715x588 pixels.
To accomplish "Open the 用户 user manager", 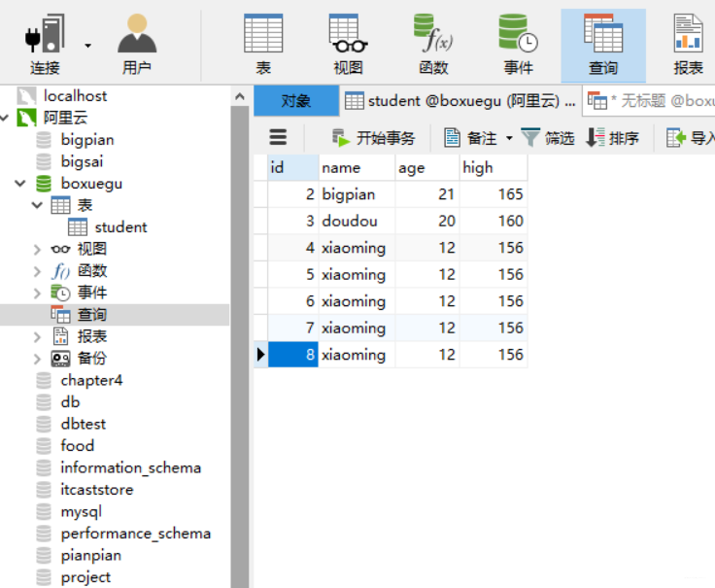I will tap(137, 45).
